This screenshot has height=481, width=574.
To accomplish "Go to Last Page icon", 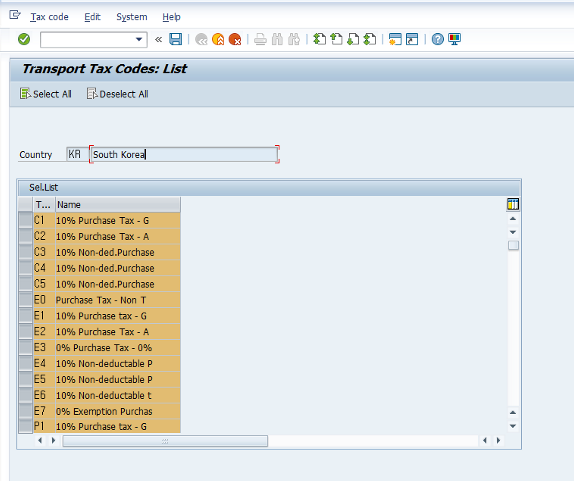I will [x=370, y=39].
